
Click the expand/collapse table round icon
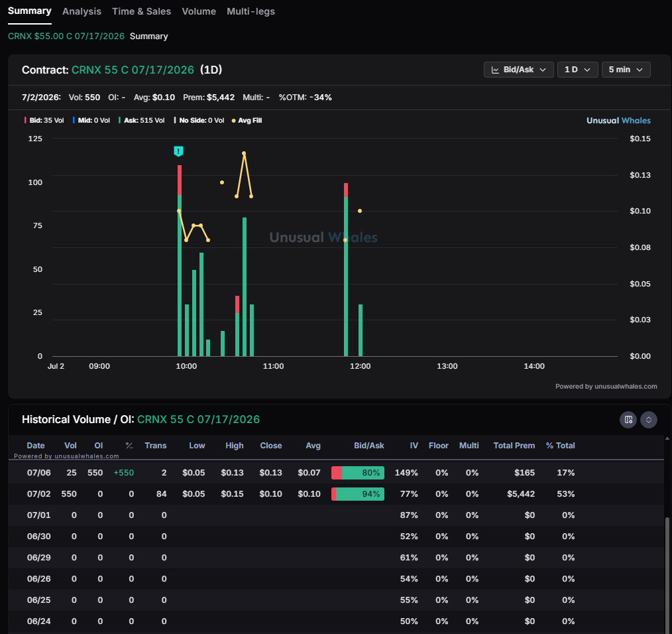(x=648, y=420)
